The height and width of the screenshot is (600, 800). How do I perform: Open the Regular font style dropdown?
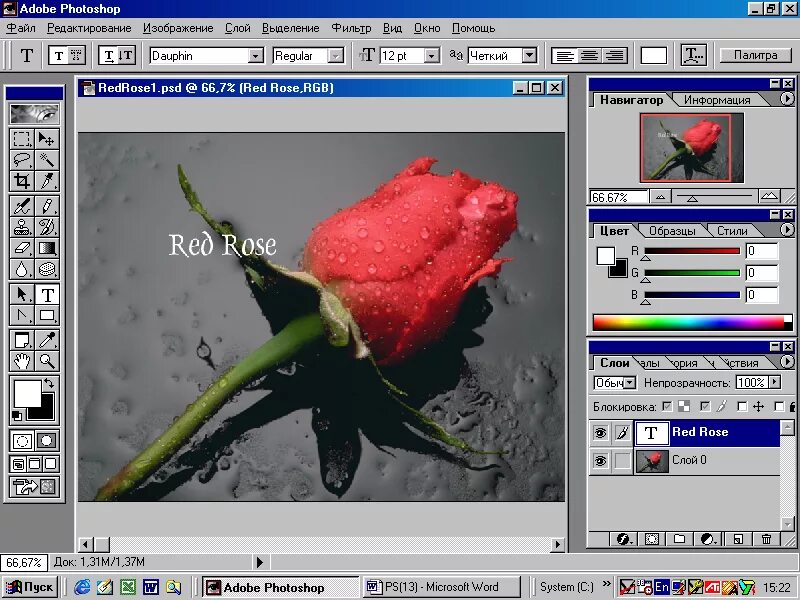pos(335,56)
